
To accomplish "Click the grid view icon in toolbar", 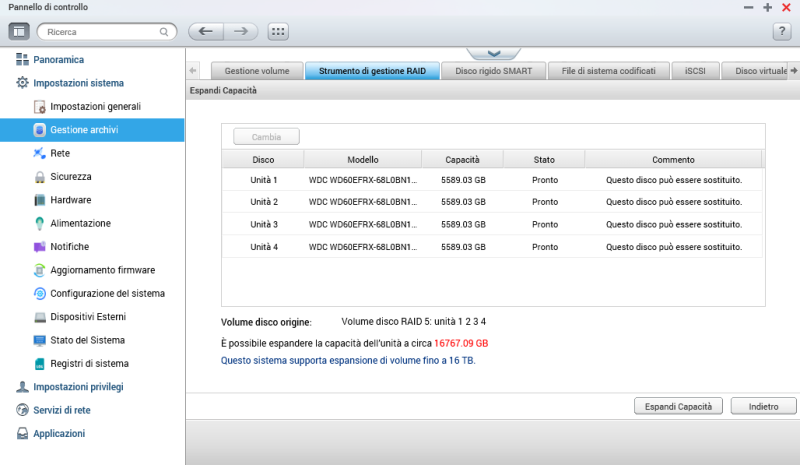I will pos(278,31).
